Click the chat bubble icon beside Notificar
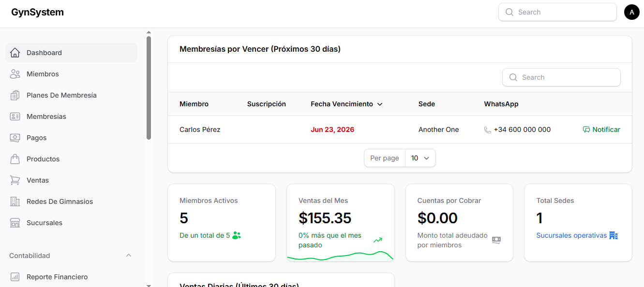Screen dimensions: 644x287 (x=586, y=129)
